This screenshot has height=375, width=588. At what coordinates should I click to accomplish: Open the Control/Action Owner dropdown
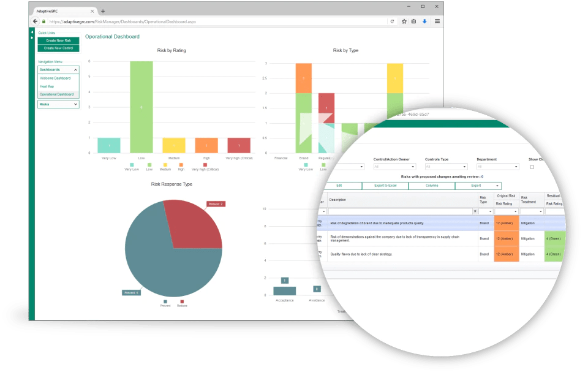394,167
